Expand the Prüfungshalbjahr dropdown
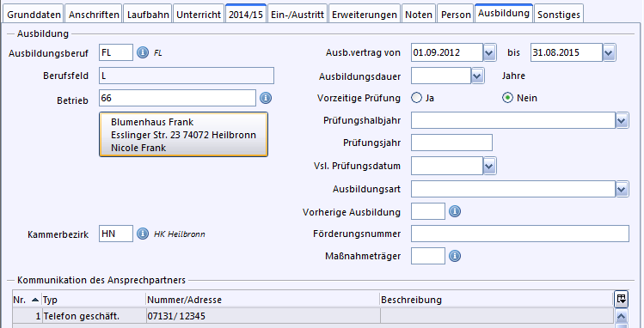The image size is (644, 328). click(x=622, y=120)
